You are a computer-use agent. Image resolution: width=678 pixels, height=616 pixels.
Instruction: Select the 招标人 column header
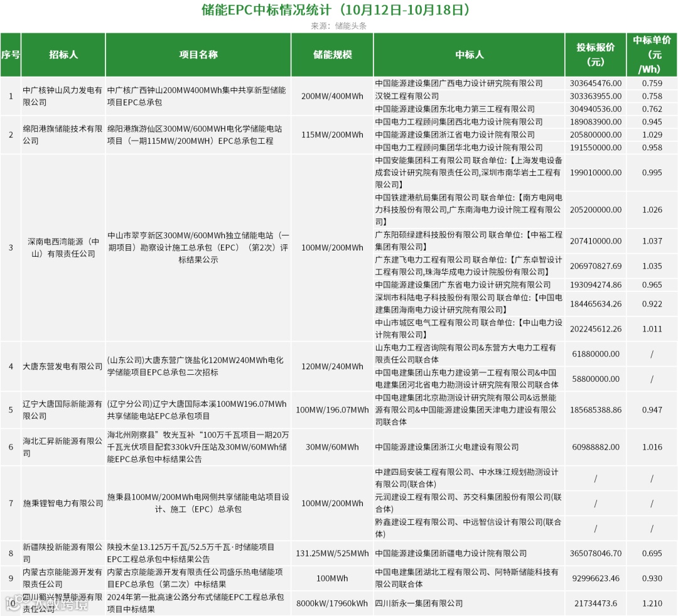click(x=63, y=55)
